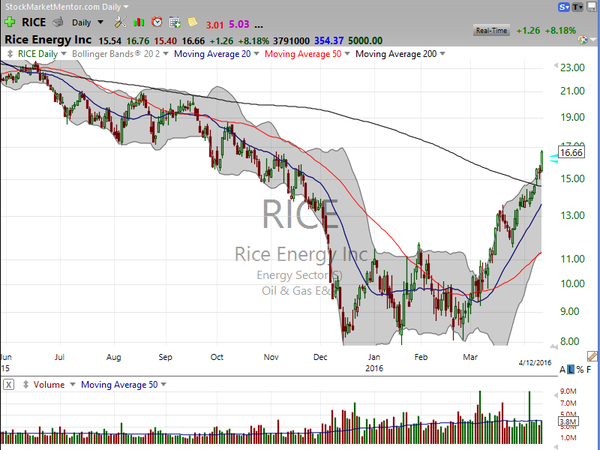Expand Moving Average 200 dropdown
Viewport: 600px width, 450px height.
tap(442, 54)
